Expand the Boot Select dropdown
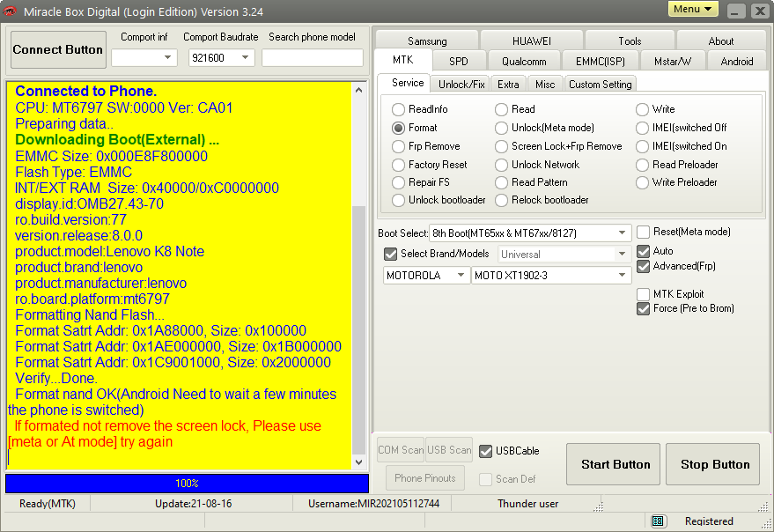The width and height of the screenshot is (774, 532). pos(530,233)
